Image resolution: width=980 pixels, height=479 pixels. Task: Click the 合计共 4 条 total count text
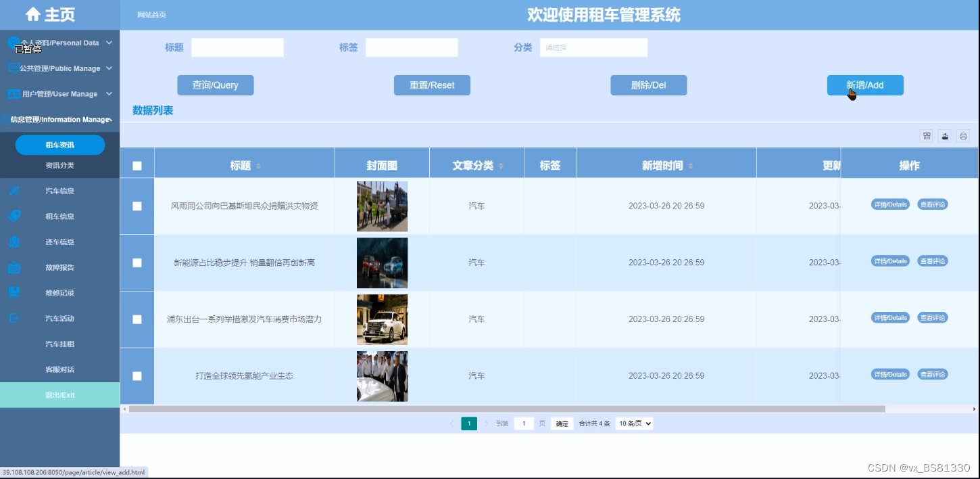[x=595, y=424]
